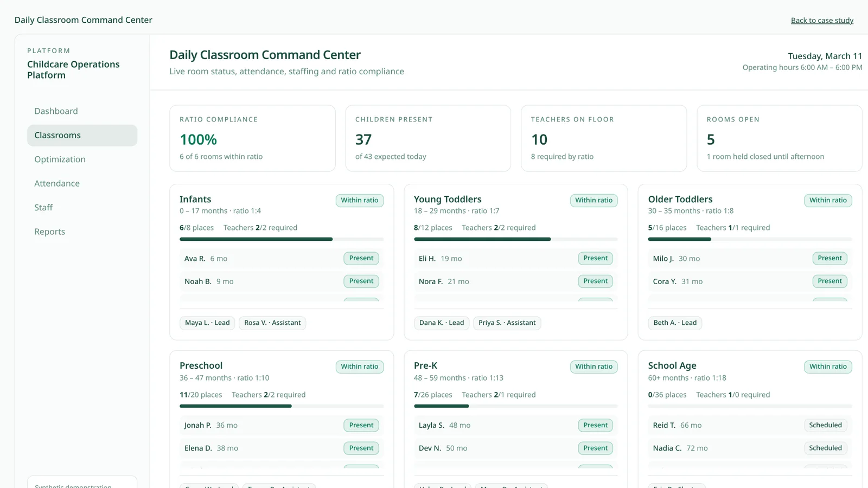
Task: Click the Pre-K room title
Action: click(x=425, y=366)
